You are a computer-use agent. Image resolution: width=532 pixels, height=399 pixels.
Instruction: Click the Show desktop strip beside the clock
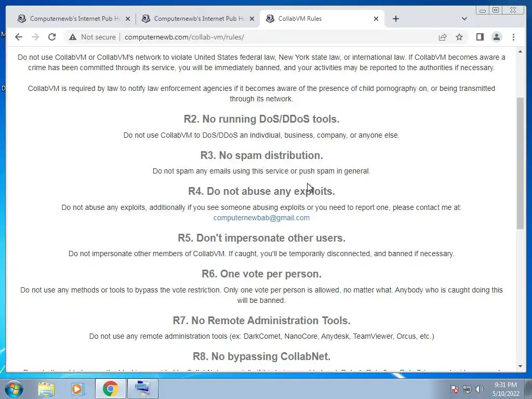528,389
